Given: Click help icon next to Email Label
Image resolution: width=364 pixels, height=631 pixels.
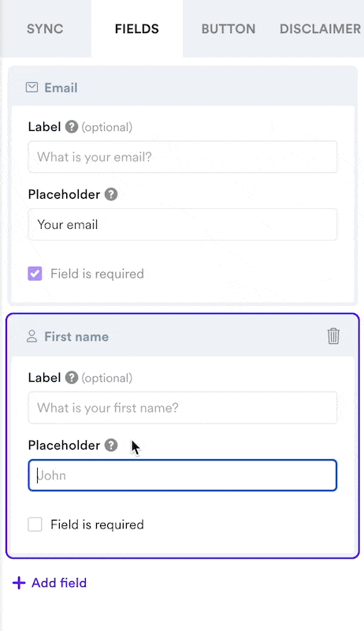Looking at the screenshot, I should click(x=72, y=127).
